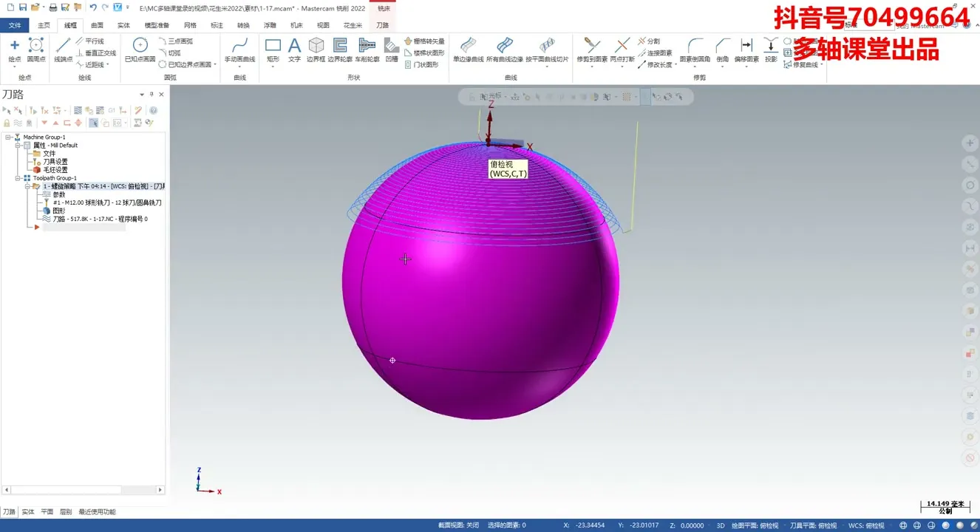980x532 pixels.
Task: Select the 矩形 rectangle tool
Action: click(273, 49)
